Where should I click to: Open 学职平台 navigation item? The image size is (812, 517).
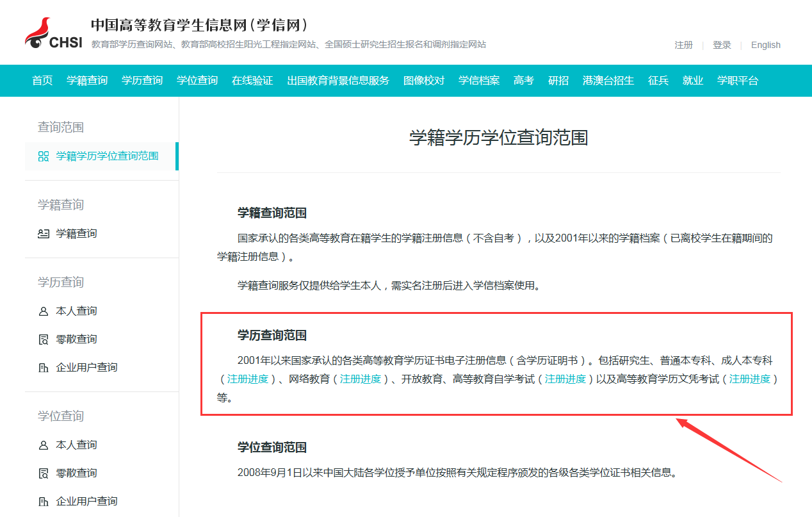click(x=738, y=81)
